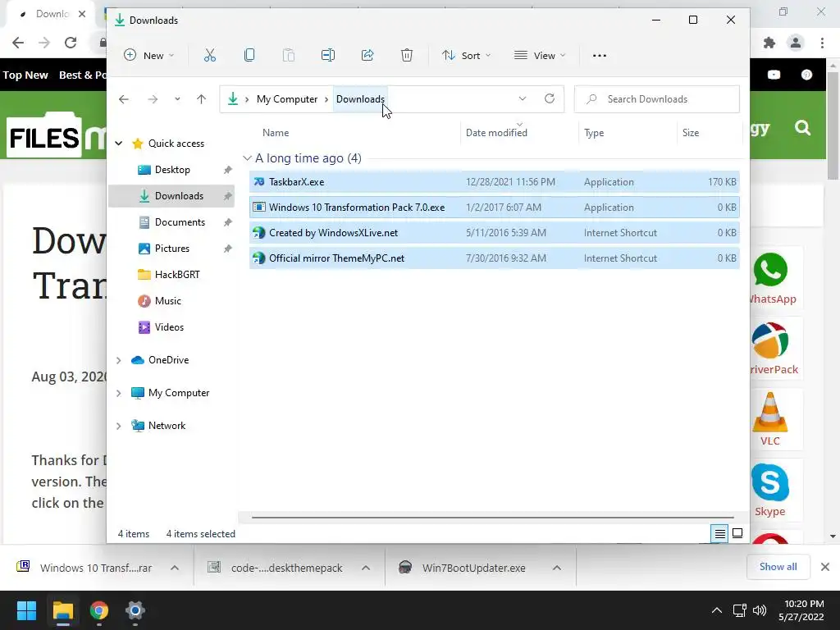Open options for Windows 10 Transf....rar download

(x=175, y=568)
